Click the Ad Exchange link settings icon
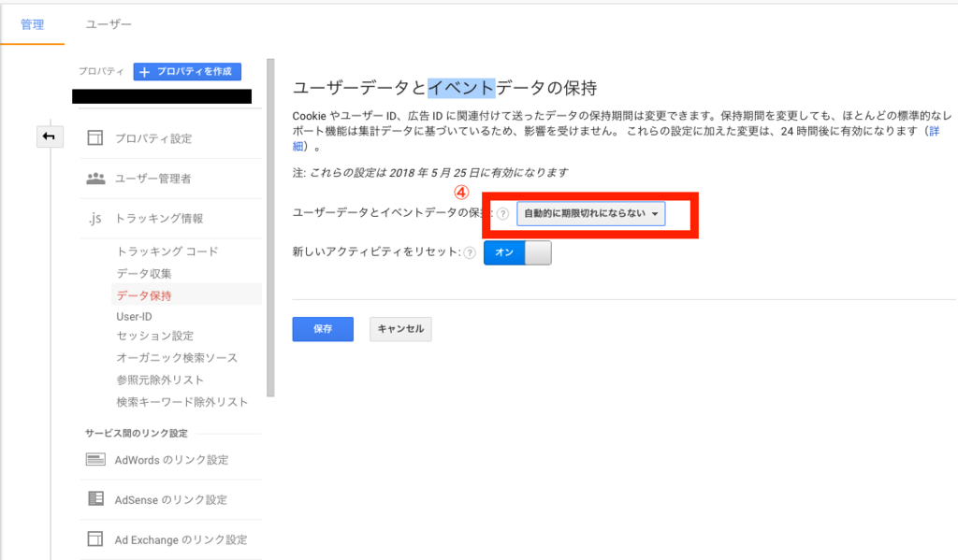The width and height of the screenshot is (958, 560). (x=95, y=538)
